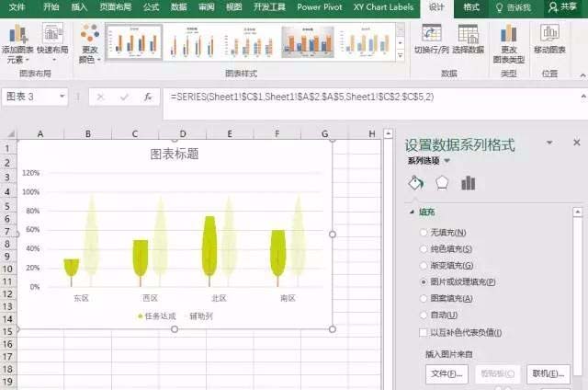The width and height of the screenshot is (588, 390).
Task: Open the 系列选项 dropdown arrow
Action: click(447, 161)
